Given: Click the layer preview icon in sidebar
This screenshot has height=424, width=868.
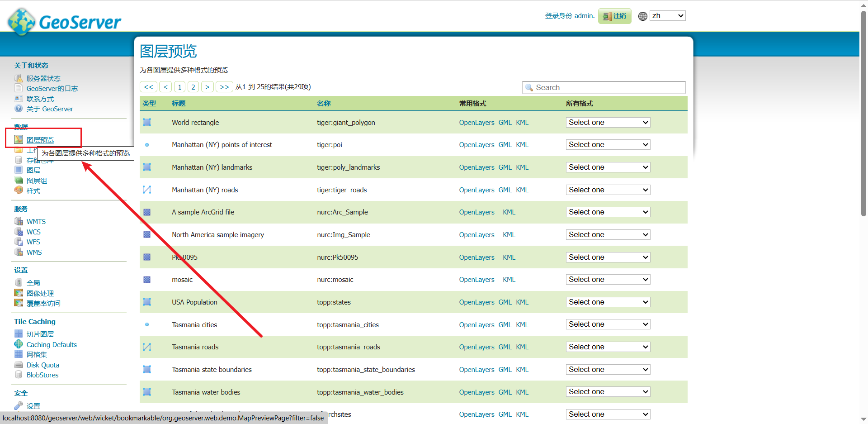Looking at the screenshot, I should pyautogui.click(x=19, y=140).
